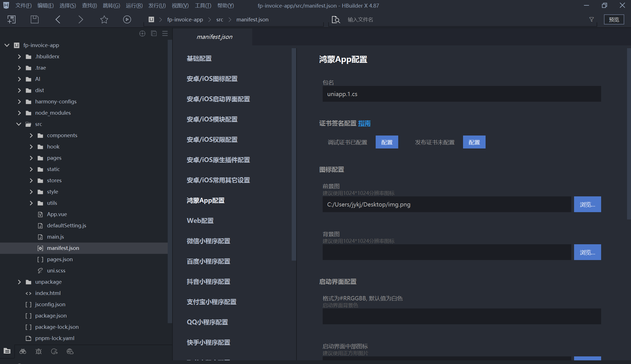The height and width of the screenshot is (364, 631).
Task: Expand the pages folder
Action: pyautogui.click(x=31, y=158)
